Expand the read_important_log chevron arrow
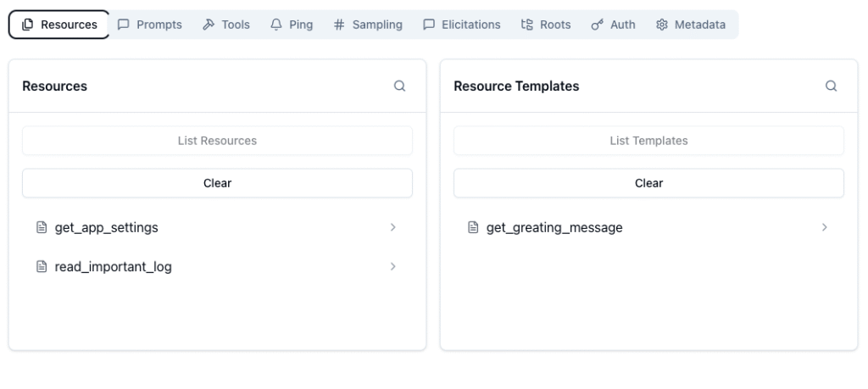 pyautogui.click(x=392, y=267)
